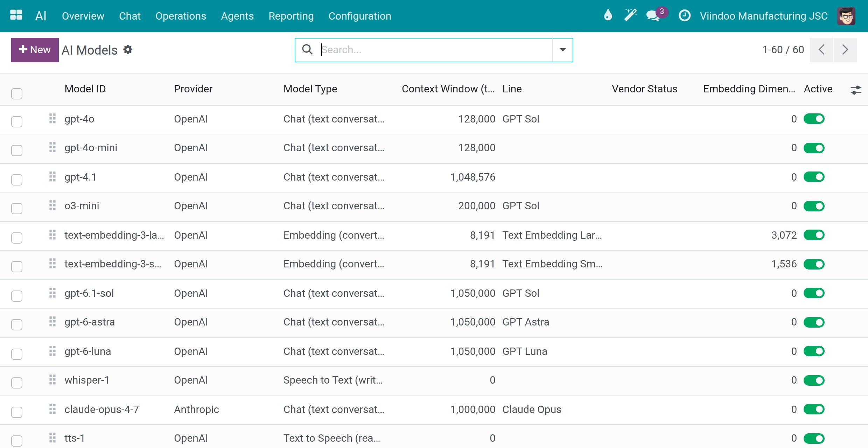Viewport: 868px width, 448px height.
Task: Open the Operations menu
Action: [x=181, y=16]
